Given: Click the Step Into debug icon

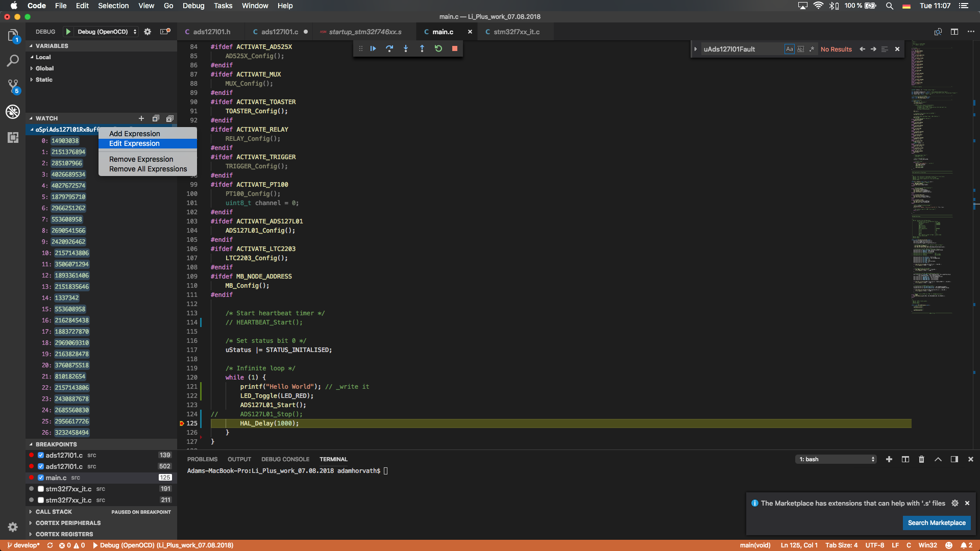Looking at the screenshot, I should tap(406, 48).
